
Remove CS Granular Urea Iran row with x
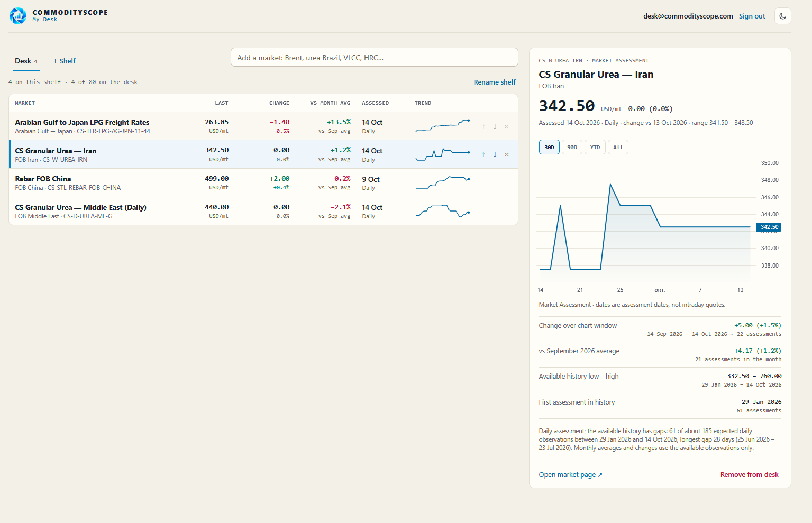tap(507, 154)
